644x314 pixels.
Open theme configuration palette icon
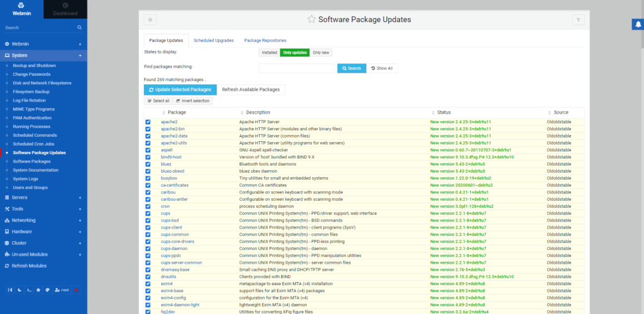click(48, 290)
